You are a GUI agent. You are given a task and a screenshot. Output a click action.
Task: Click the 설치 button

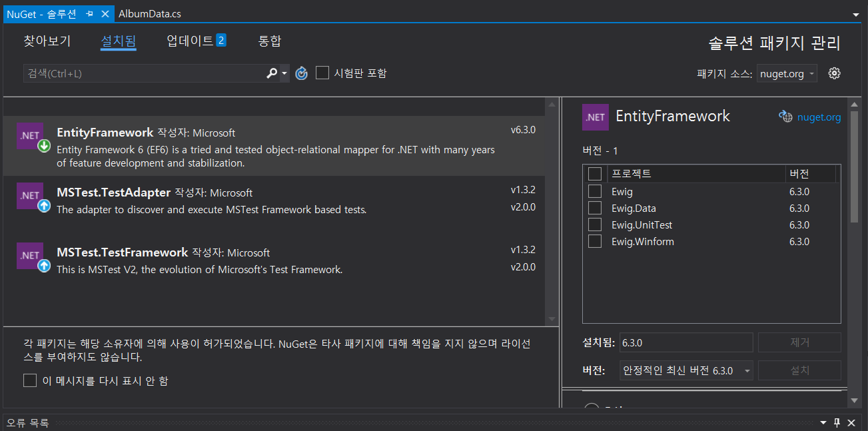click(799, 370)
